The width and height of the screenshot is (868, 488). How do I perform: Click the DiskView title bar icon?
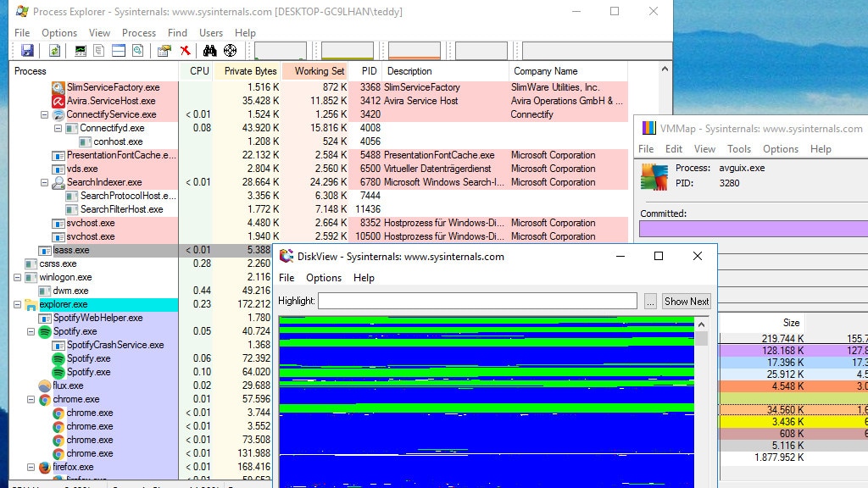[x=287, y=256]
